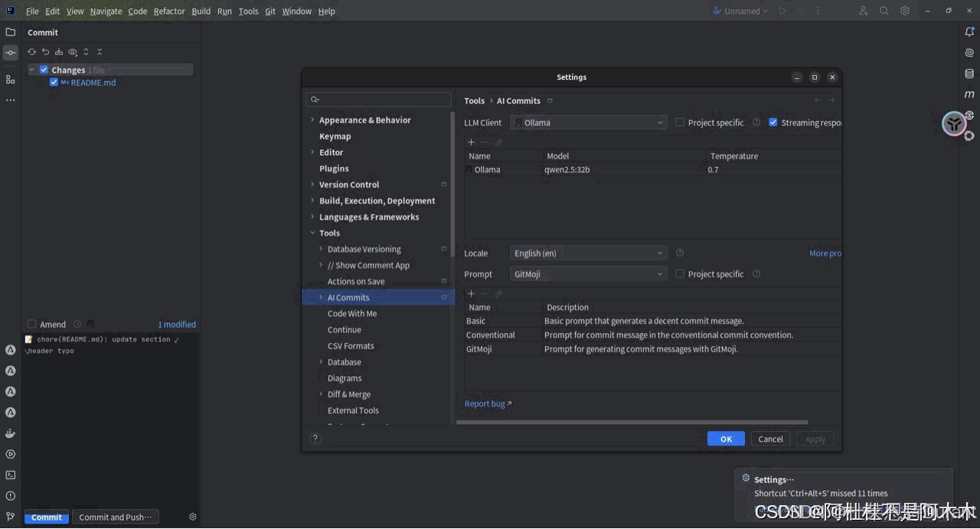
Task: Open the Notifications bell icon
Action: coord(969,32)
